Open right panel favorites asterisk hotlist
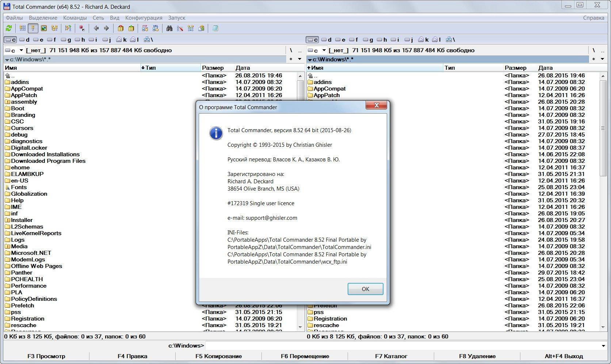The width and height of the screenshot is (611, 364). (x=594, y=59)
